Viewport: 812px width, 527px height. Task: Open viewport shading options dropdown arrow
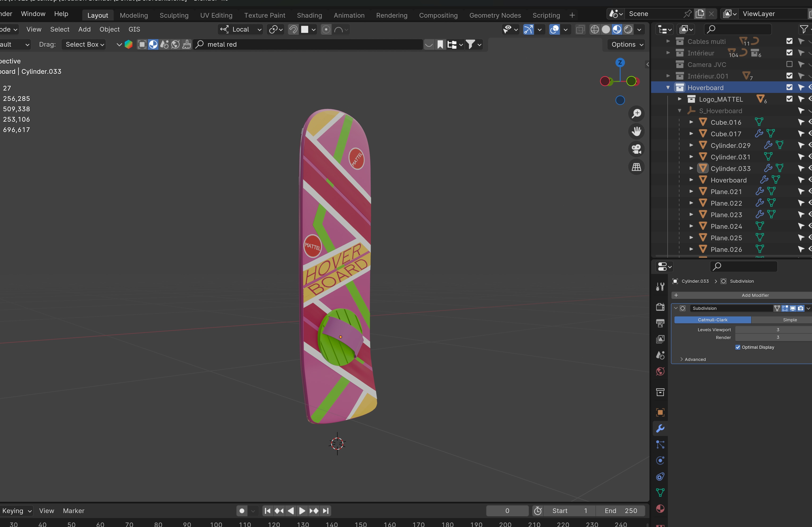639,29
